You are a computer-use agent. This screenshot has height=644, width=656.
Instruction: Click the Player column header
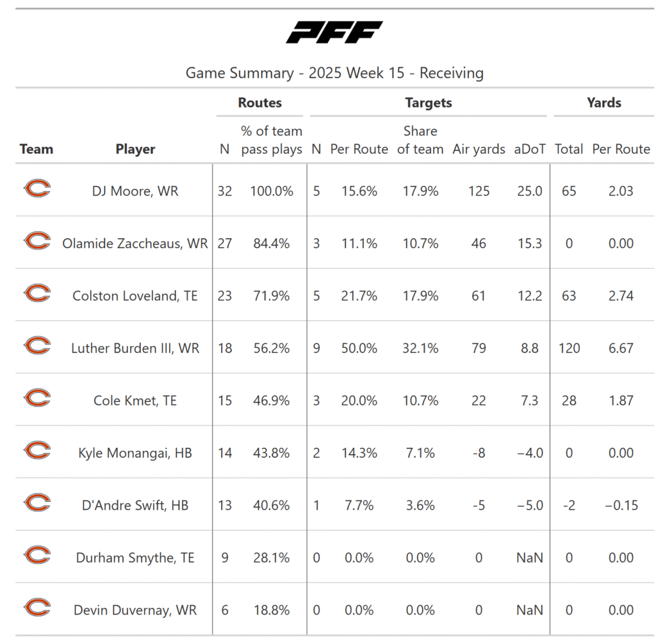pyautogui.click(x=135, y=149)
